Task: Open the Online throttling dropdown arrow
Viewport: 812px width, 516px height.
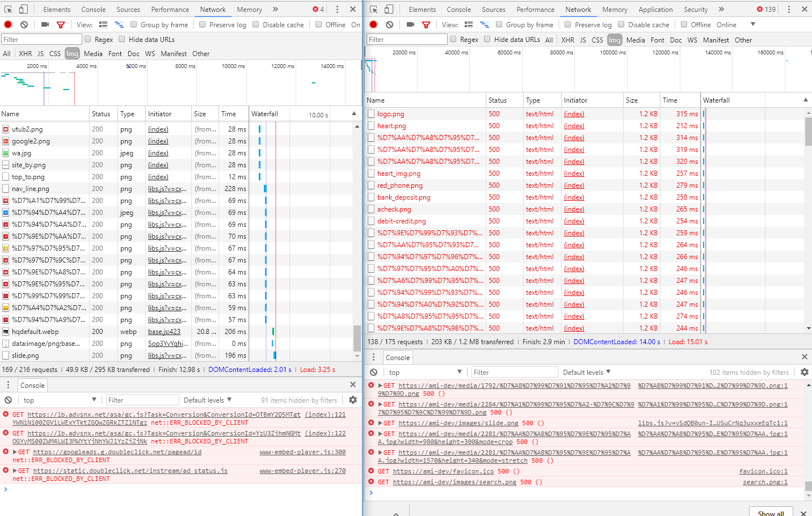Action: [x=753, y=24]
